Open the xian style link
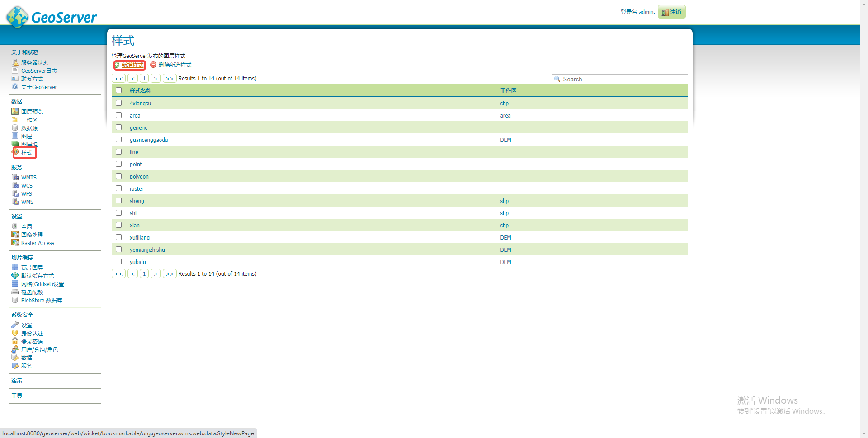868x438 pixels. pos(135,226)
